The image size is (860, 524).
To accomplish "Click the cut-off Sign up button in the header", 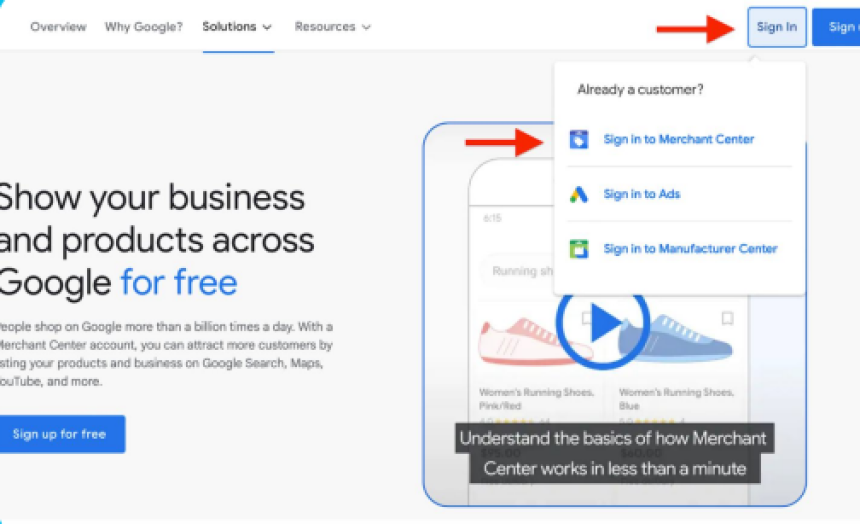I will click(836, 27).
